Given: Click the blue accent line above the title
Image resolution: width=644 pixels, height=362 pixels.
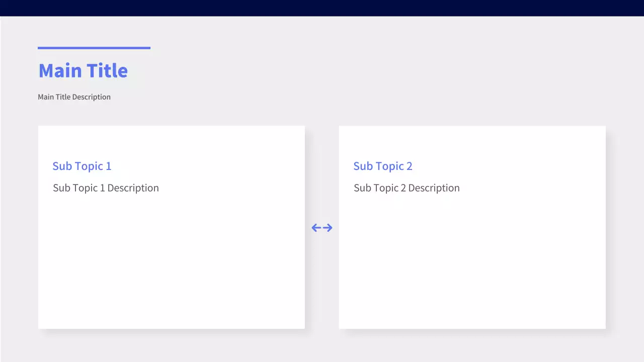Looking at the screenshot, I should pos(94,48).
